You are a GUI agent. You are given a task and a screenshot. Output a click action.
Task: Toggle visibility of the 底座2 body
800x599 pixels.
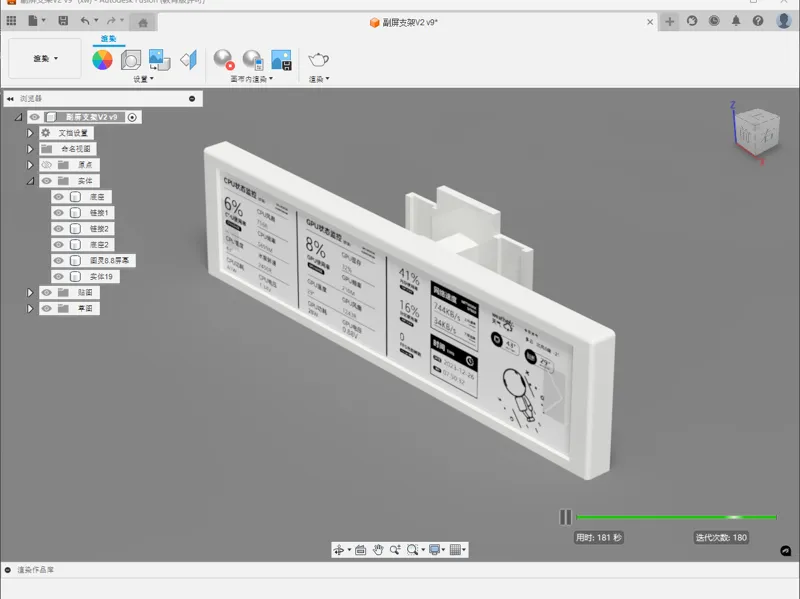tap(59, 244)
